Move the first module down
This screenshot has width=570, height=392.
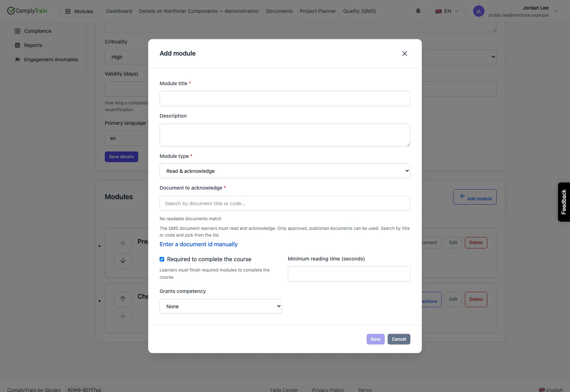pyautogui.click(x=123, y=261)
